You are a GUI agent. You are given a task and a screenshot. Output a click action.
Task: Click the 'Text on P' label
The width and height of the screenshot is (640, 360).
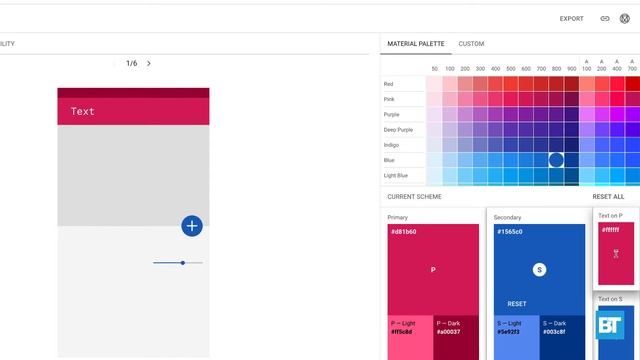(x=610, y=216)
